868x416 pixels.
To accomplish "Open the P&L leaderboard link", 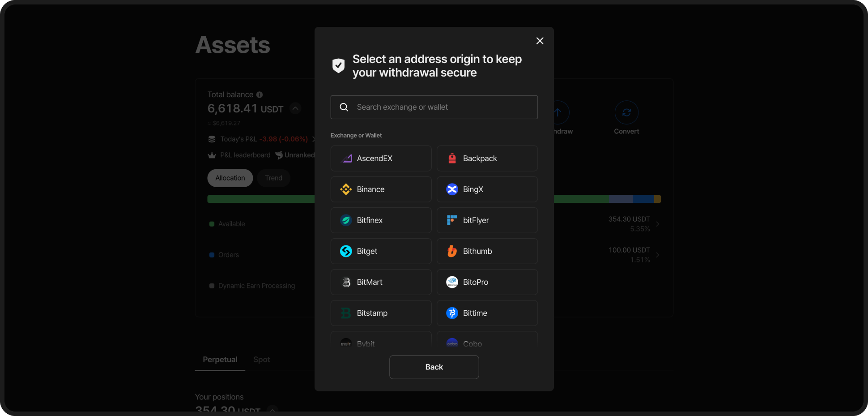I will [x=245, y=155].
